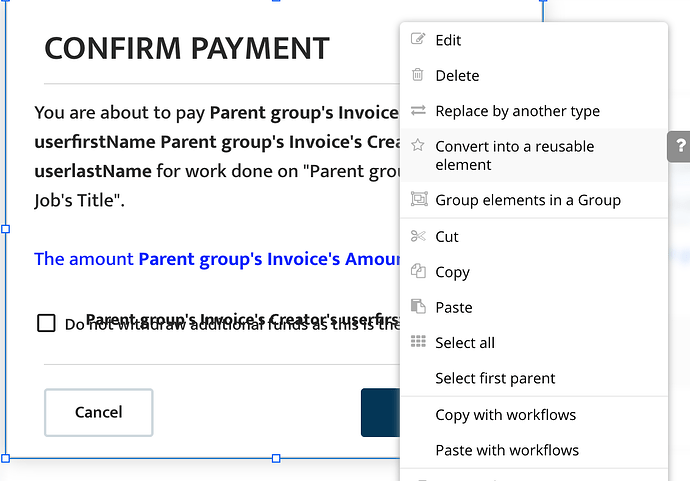Click the Paste clipboard icon
The width and height of the screenshot is (690, 481).
(418, 306)
